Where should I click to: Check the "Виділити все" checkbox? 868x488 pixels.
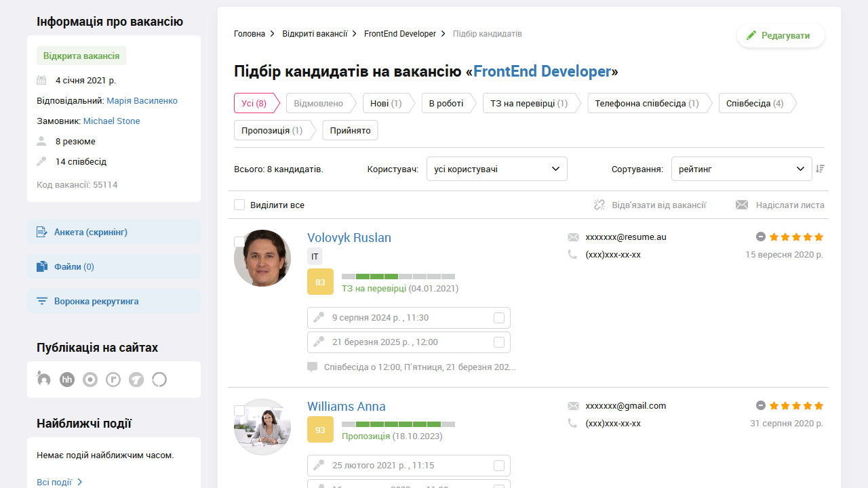pos(239,204)
